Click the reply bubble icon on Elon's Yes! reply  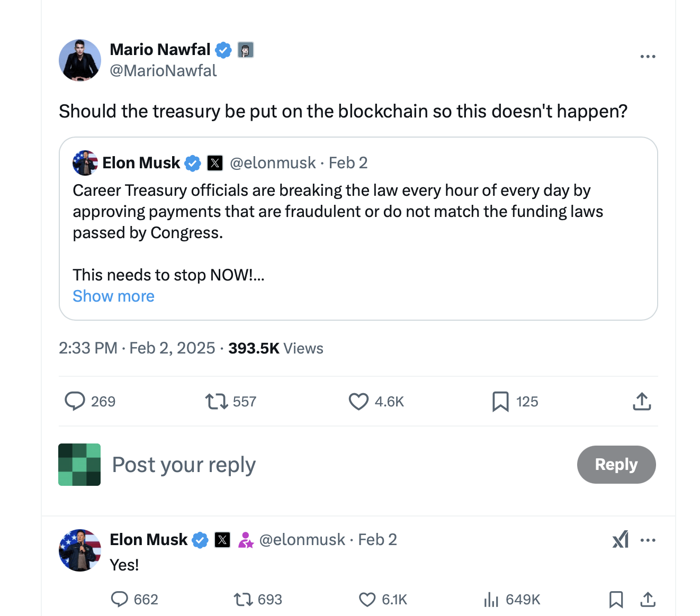click(120, 600)
